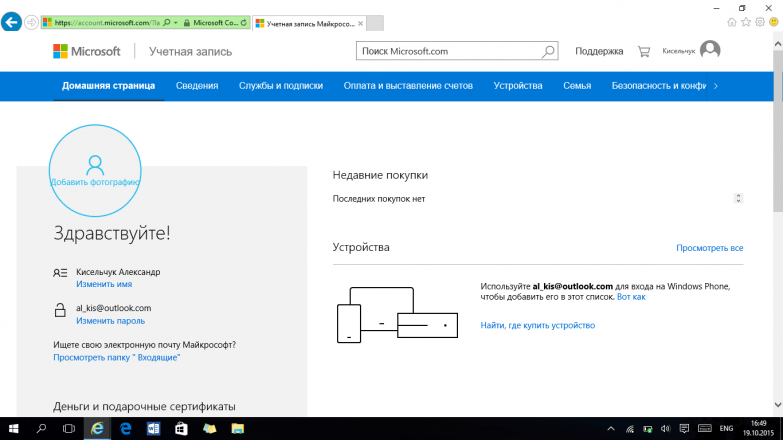Click the lock security icon in address bar
The height and width of the screenshot is (440, 783).
187,23
